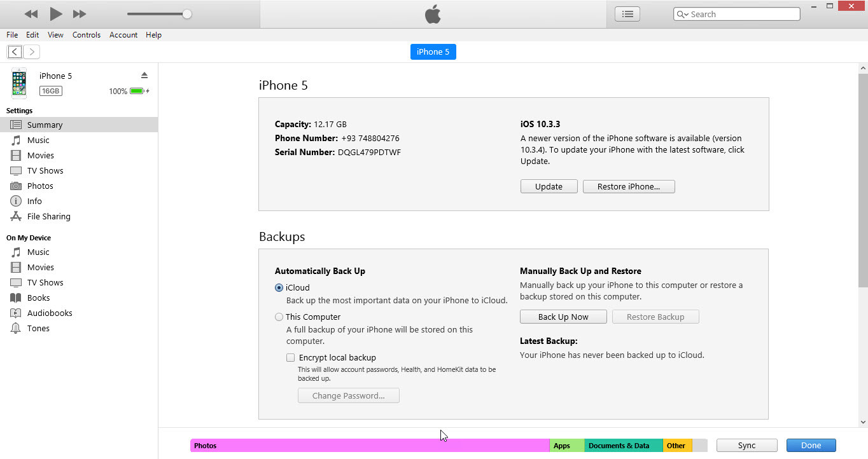Image resolution: width=868 pixels, height=459 pixels.
Task: Select the iCloud backup option
Action: point(279,287)
